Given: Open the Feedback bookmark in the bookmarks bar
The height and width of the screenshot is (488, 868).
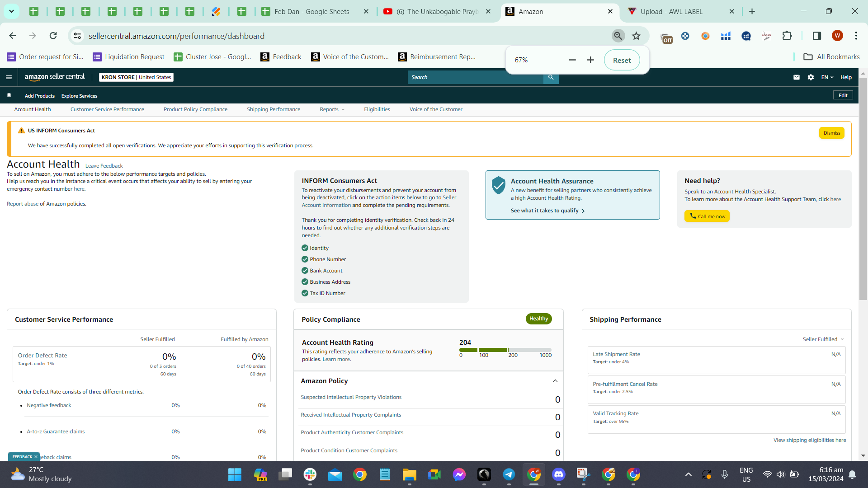Looking at the screenshot, I should pyautogui.click(x=281, y=57).
